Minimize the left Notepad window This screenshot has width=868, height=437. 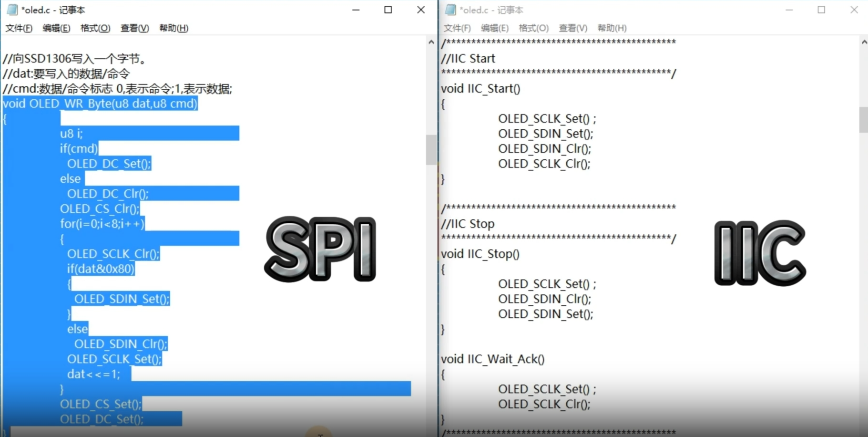(356, 10)
